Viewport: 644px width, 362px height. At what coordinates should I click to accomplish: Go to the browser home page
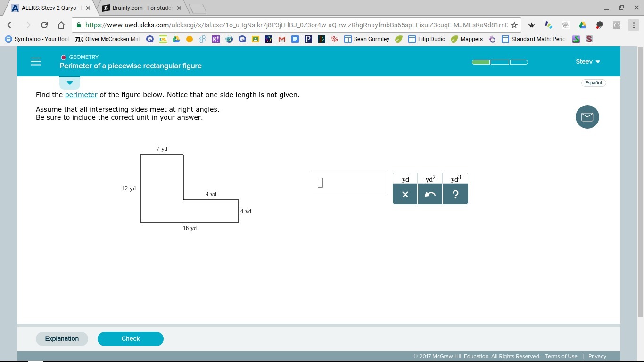tap(61, 25)
